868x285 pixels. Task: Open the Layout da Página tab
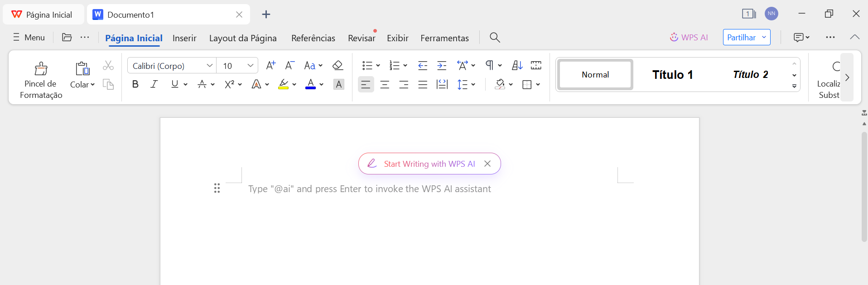click(243, 38)
